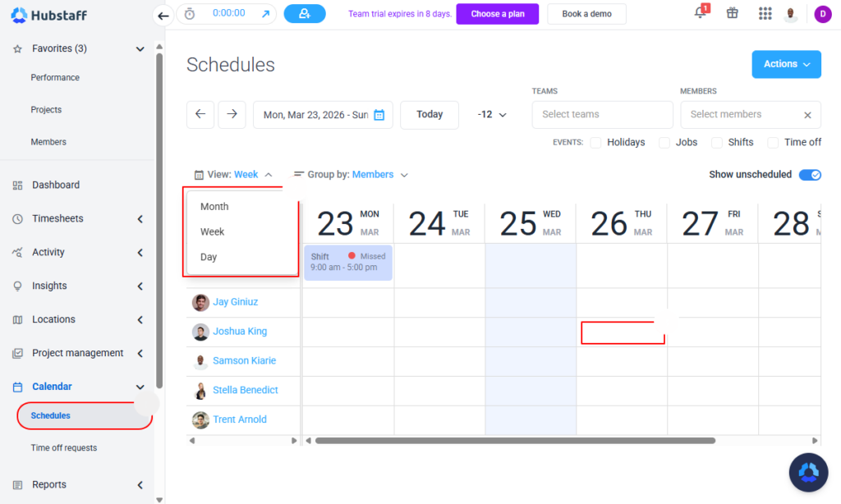Click the Insights lightbulb icon
Viewport: 841px width, 504px height.
[18, 286]
